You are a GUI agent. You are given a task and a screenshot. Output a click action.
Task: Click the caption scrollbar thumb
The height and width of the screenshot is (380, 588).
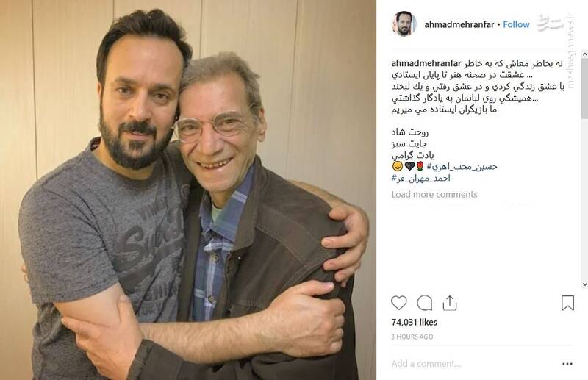click(x=584, y=88)
